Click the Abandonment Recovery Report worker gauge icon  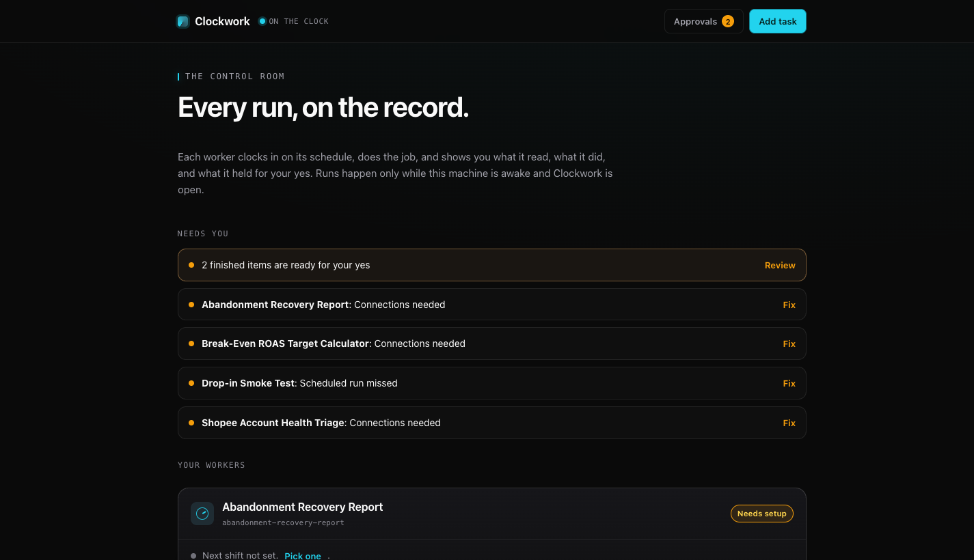pos(202,514)
